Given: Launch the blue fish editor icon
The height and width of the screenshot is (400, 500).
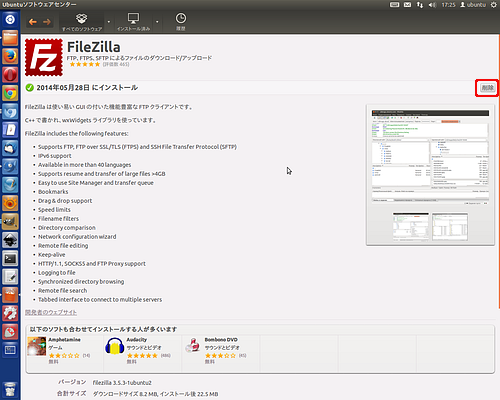Looking at the screenshot, I should tap(10, 166).
